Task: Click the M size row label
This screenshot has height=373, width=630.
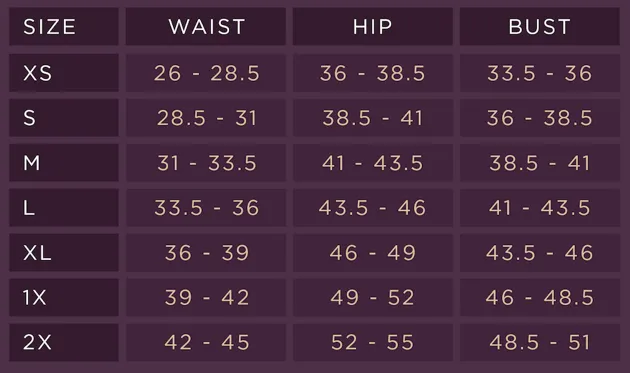Action: (x=64, y=163)
